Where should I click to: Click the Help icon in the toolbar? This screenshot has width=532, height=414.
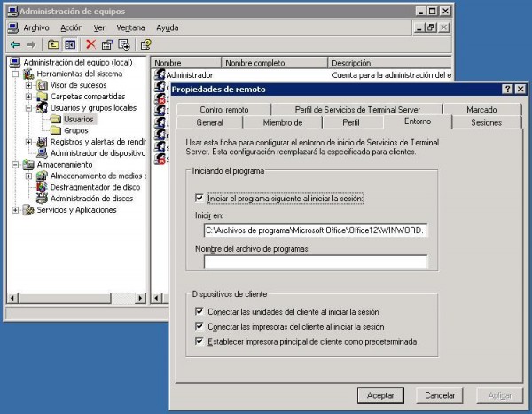[x=145, y=44]
